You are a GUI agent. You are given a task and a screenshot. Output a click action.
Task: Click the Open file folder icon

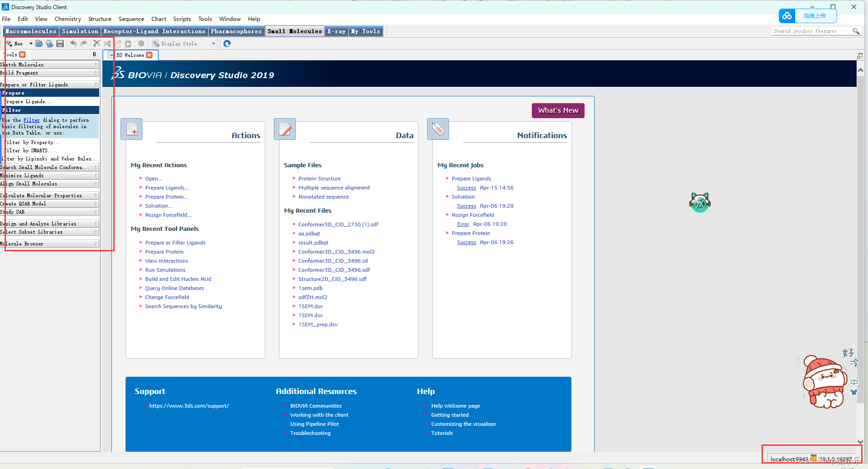[39, 44]
